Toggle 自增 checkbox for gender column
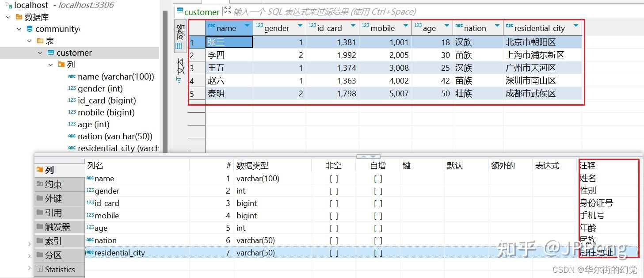644x278 pixels. point(377,191)
